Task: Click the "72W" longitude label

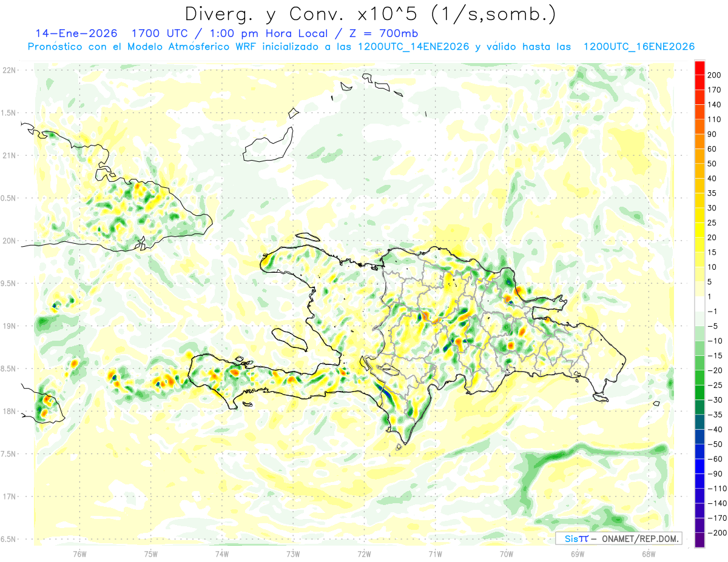Action: pyautogui.click(x=364, y=553)
